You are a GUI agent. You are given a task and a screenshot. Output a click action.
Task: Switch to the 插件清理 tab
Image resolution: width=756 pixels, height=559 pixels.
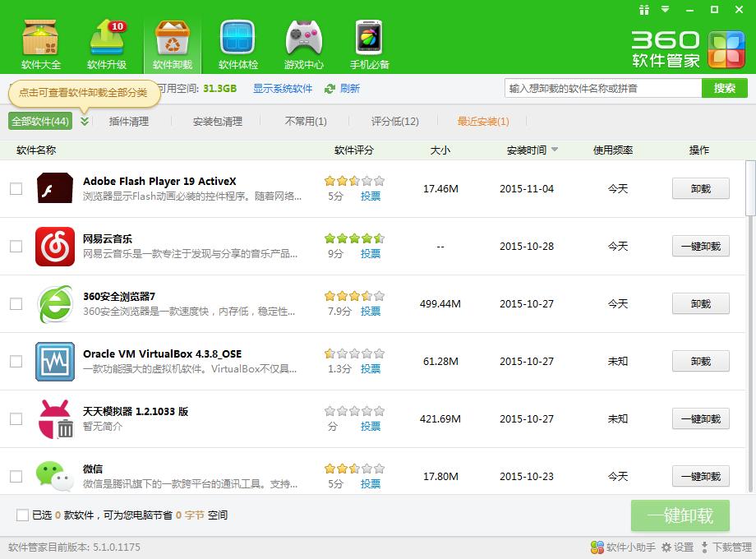pos(129,122)
